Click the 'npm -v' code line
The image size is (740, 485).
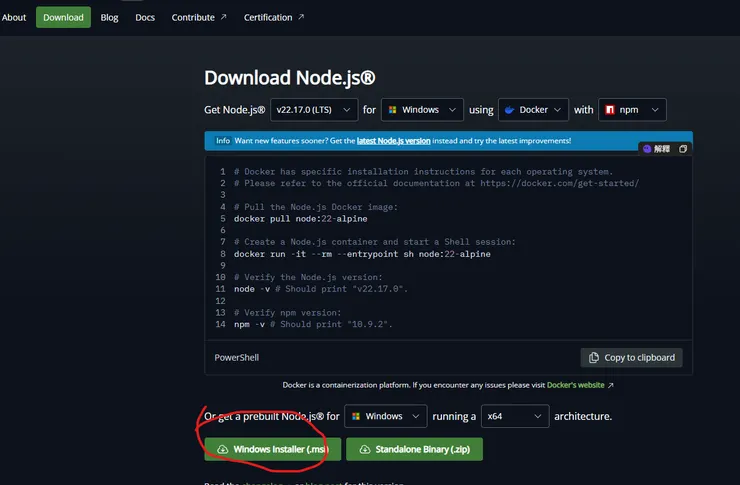[313, 325]
